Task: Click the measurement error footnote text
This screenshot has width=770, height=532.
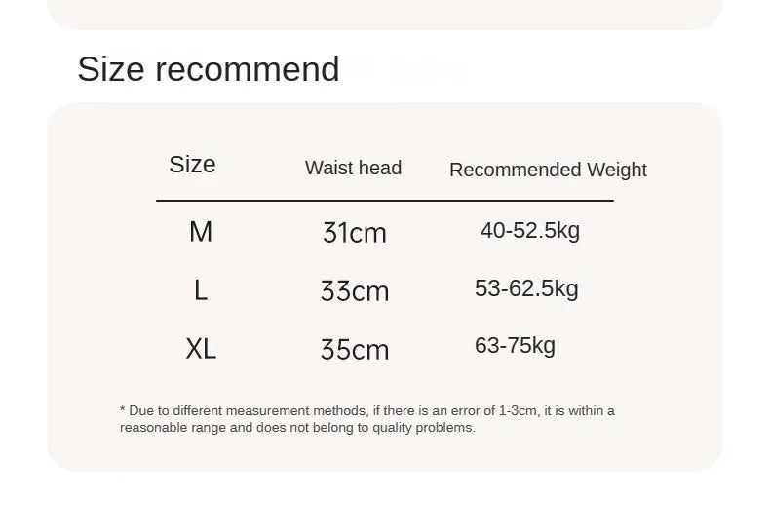Action: (x=366, y=419)
